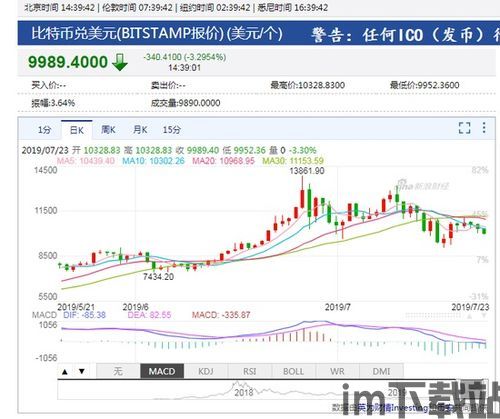Switch to the 1分 chart tab

pos(44,130)
